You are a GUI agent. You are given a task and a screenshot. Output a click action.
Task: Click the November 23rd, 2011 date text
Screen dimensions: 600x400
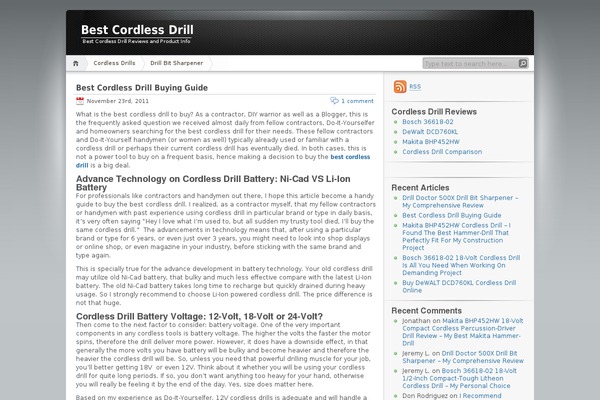pos(117,101)
